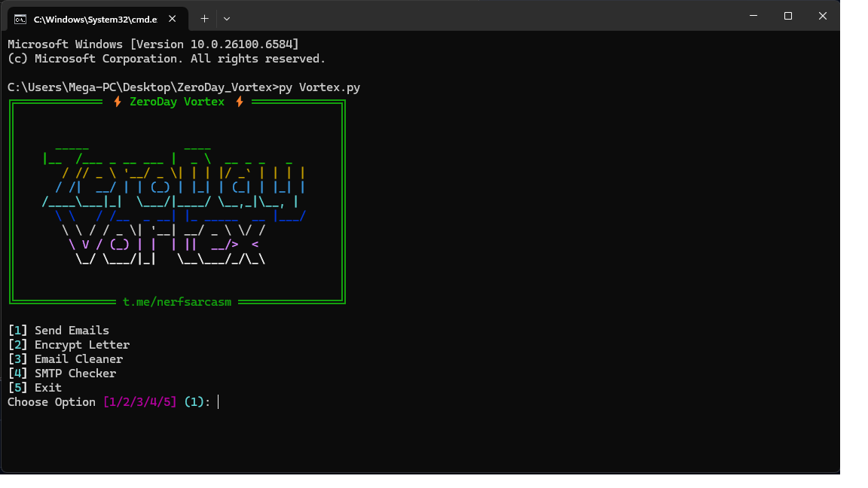Click the default value (1) text
Image resolution: width=868 pixels, height=488 pixels.
194,402
